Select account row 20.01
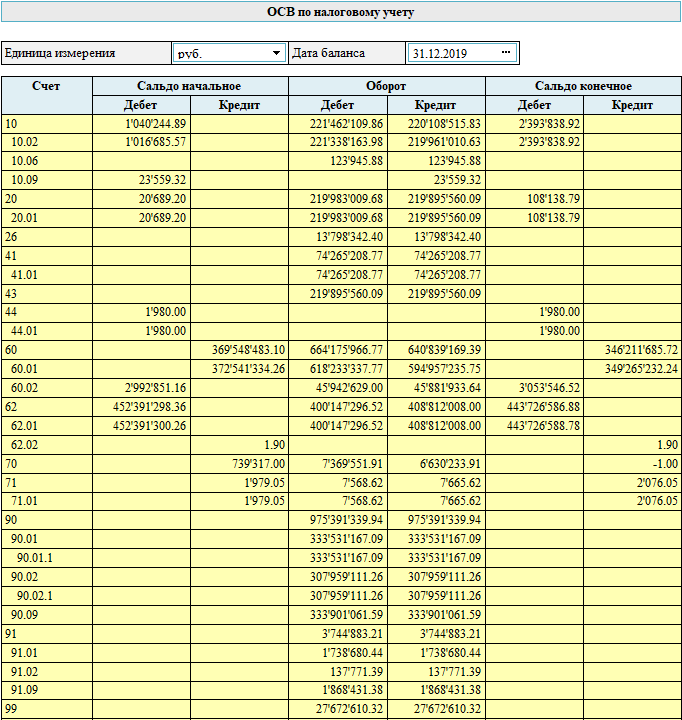This screenshot has width=682, height=720. tap(341, 218)
